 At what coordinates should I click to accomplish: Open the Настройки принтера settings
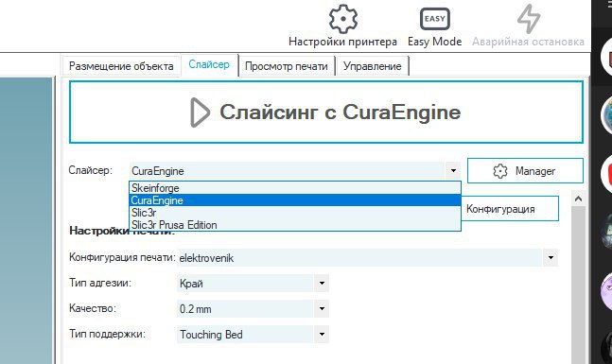point(342,26)
